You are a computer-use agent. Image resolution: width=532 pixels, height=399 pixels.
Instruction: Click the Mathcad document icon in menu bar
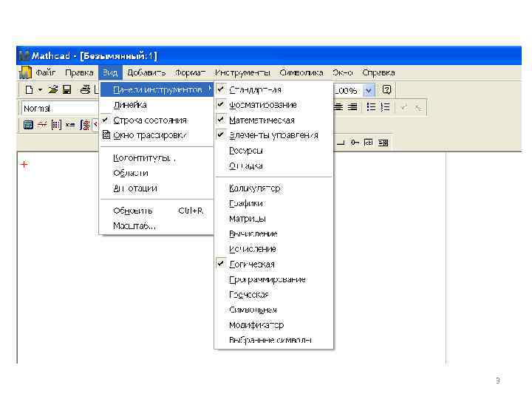click(x=25, y=72)
